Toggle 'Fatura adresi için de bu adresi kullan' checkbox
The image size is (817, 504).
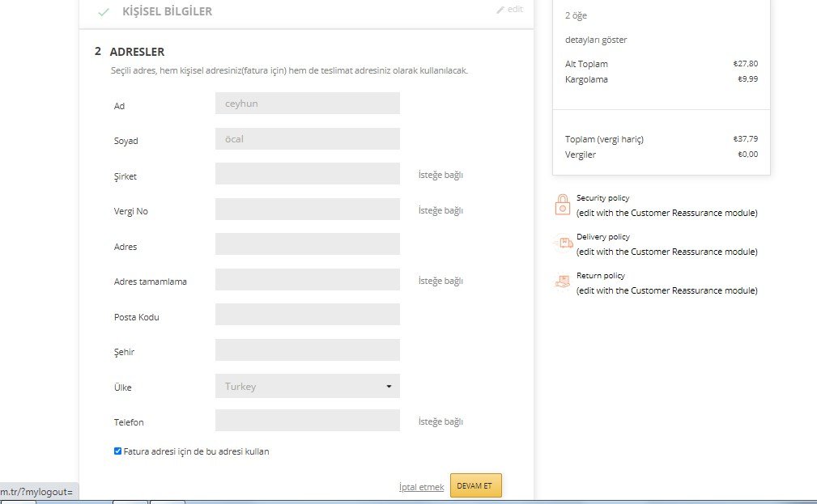117,451
